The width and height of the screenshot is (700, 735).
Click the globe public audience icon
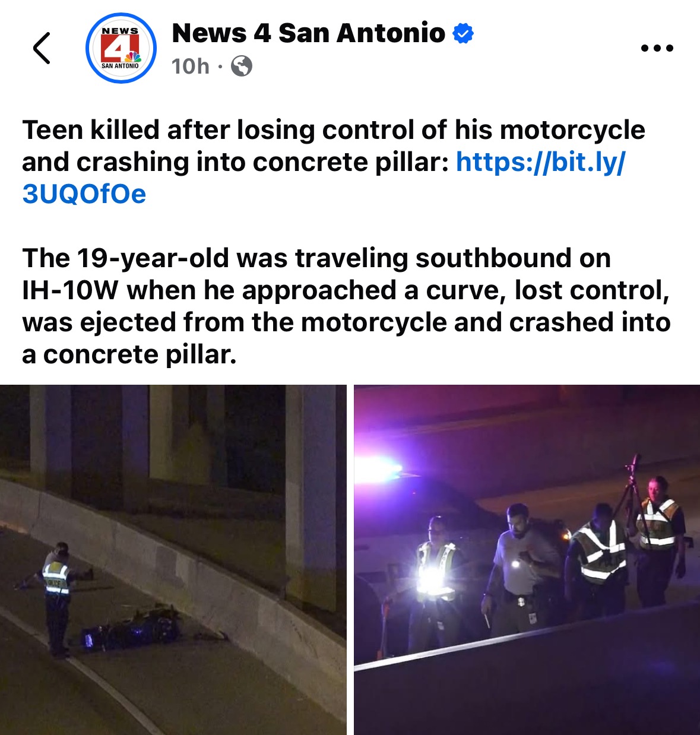(241, 66)
